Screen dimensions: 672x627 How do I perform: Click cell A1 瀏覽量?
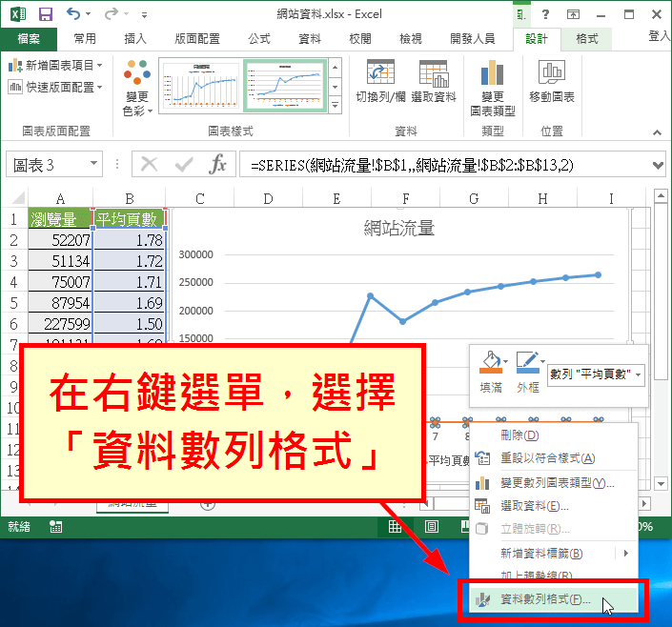coord(60,219)
